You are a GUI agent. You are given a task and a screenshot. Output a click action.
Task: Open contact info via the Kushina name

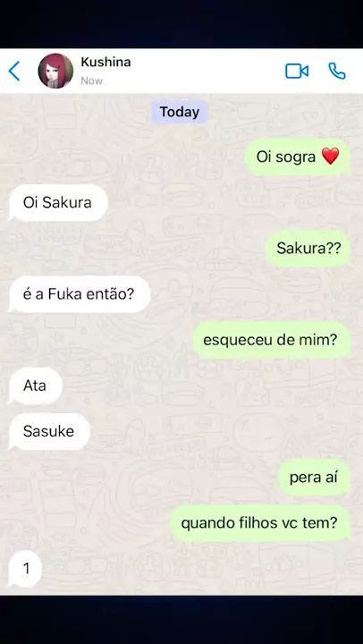pyautogui.click(x=106, y=62)
